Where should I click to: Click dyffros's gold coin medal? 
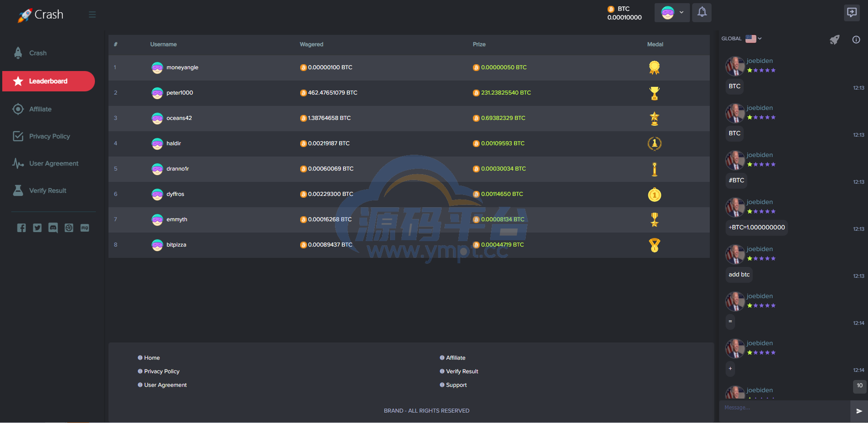[654, 195]
